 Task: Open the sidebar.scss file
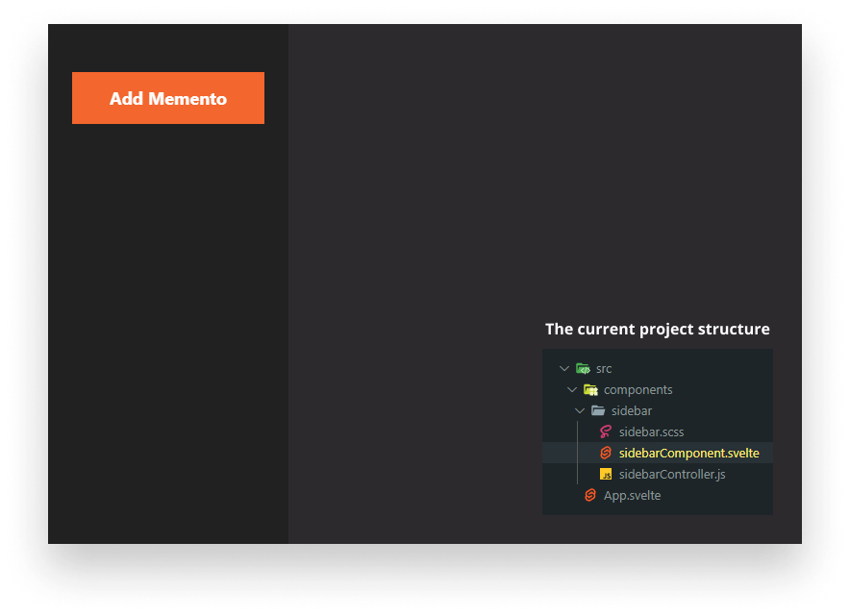652,431
